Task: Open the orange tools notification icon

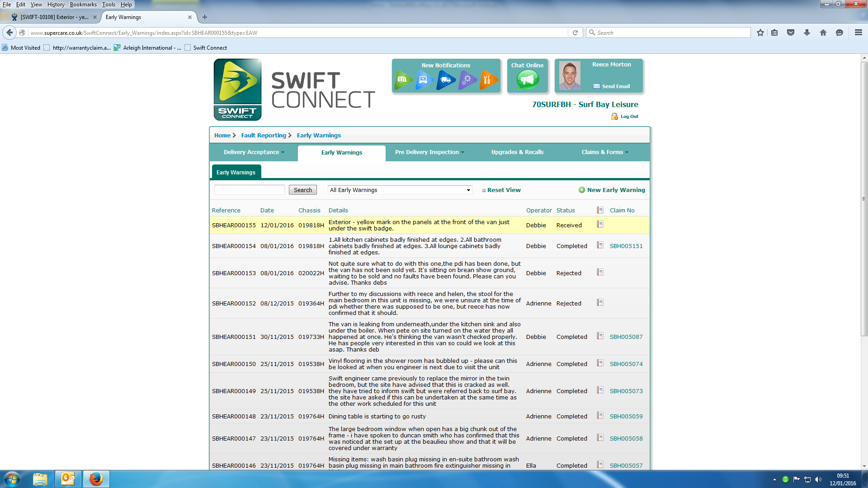Action: click(x=488, y=80)
